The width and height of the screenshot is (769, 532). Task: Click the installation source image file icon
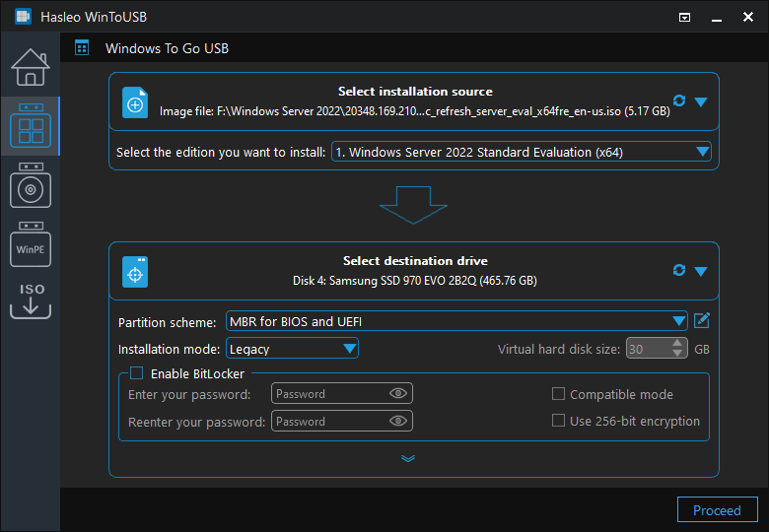tap(135, 102)
